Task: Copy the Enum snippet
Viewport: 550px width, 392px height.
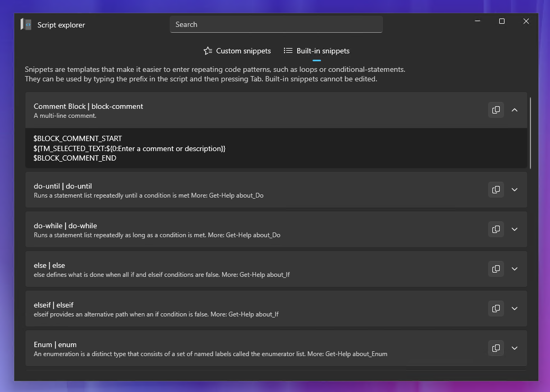Action: coord(496,348)
